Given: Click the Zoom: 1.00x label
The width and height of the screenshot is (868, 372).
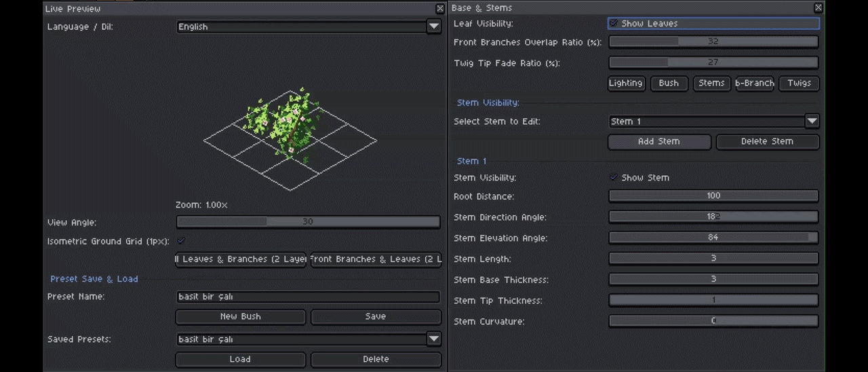Looking at the screenshot, I should (x=201, y=205).
